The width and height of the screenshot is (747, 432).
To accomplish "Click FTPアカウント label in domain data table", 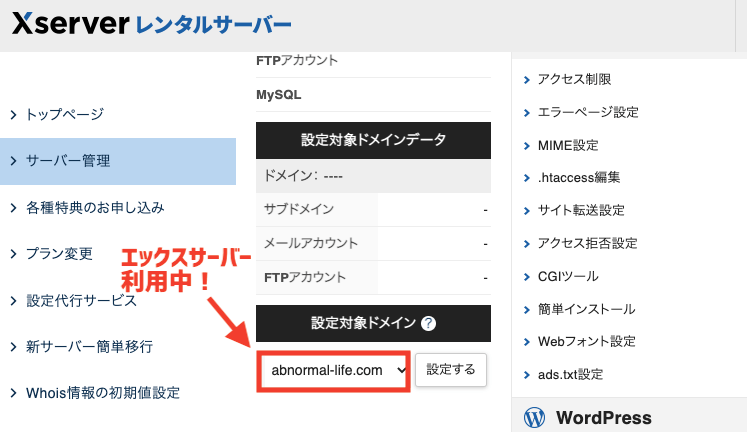I will (x=305, y=277).
